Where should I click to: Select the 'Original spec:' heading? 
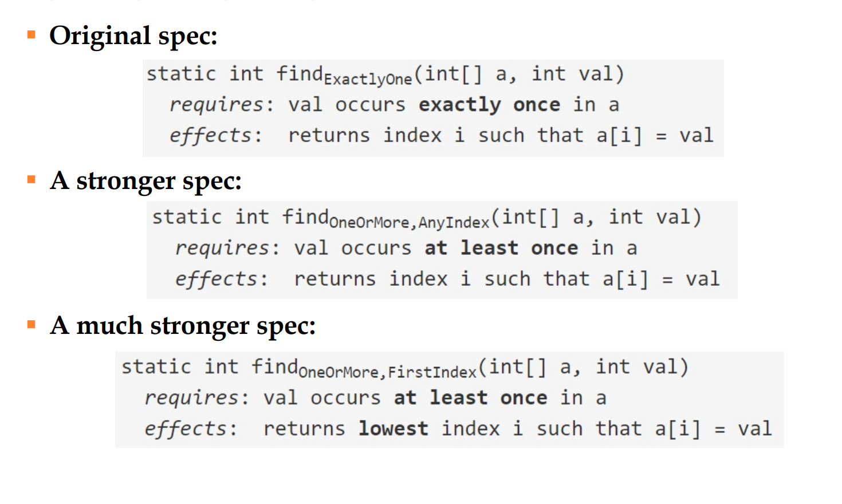point(133,36)
